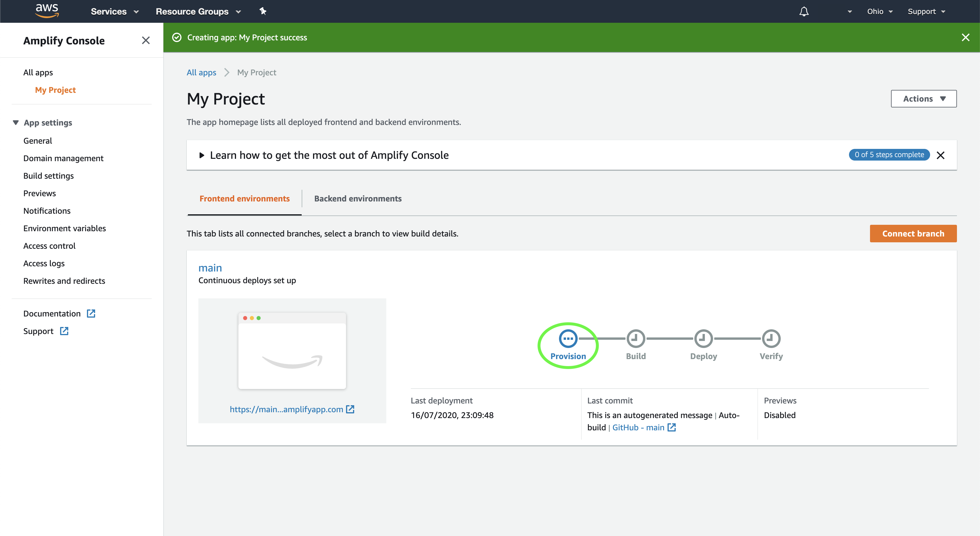Click the last deployment timestamp 16/07/2020
Screen dimensions: 980x536
pyautogui.click(x=452, y=415)
